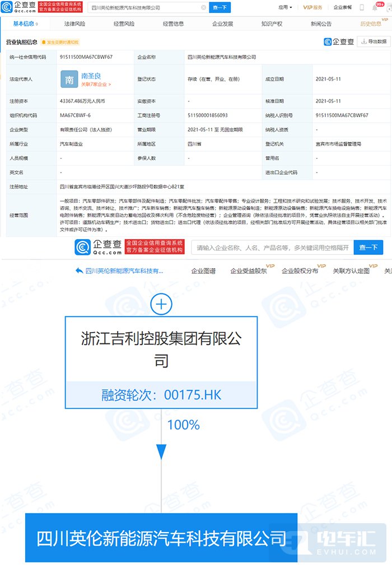
Task: Switch to 知识产权 tab
Action: tap(272, 24)
